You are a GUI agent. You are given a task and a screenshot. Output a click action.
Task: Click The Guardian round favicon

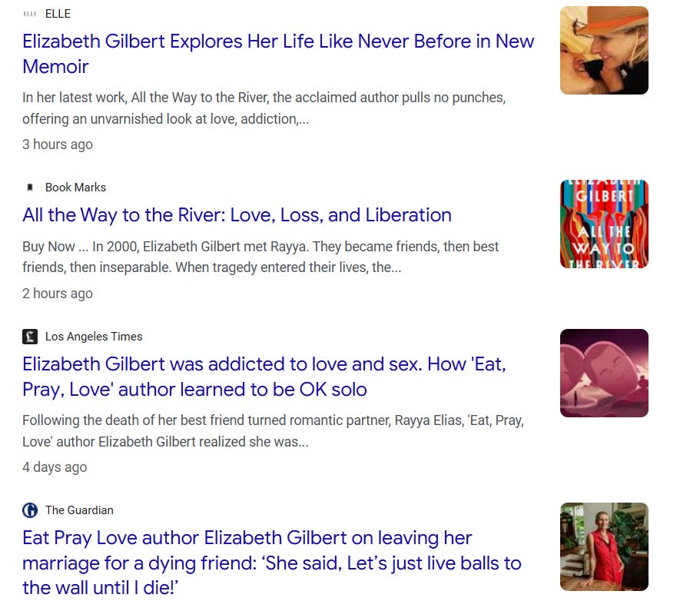click(x=30, y=510)
